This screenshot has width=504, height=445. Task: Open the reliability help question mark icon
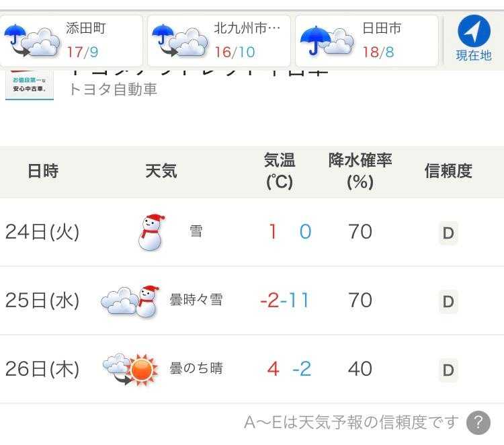[x=478, y=423]
